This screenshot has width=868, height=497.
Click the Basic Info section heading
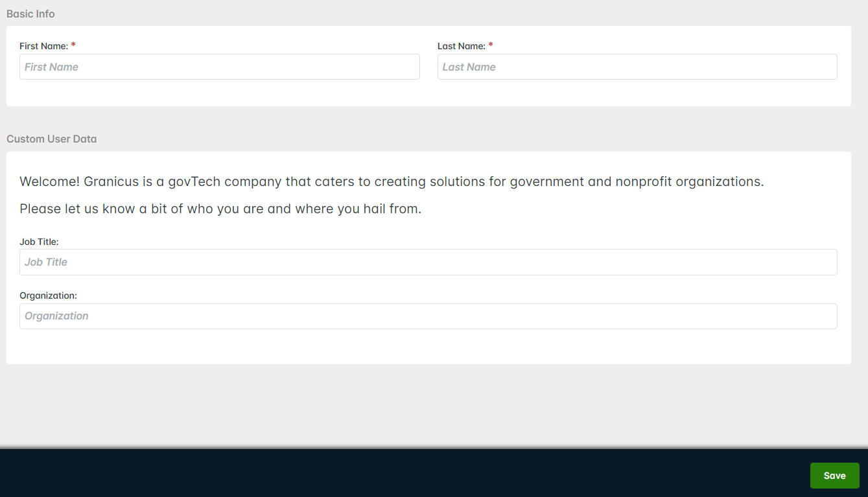30,14
